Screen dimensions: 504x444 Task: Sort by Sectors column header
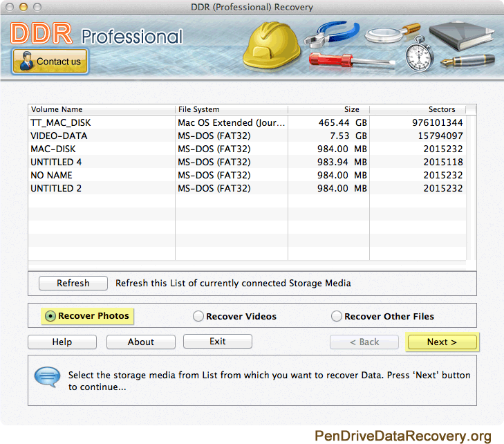tap(418, 109)
